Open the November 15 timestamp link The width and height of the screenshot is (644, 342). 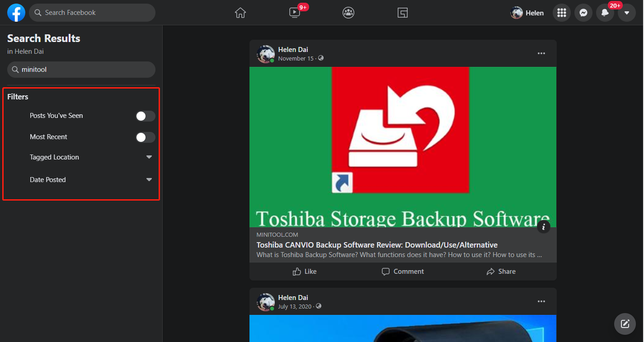[x=296, y=58]
